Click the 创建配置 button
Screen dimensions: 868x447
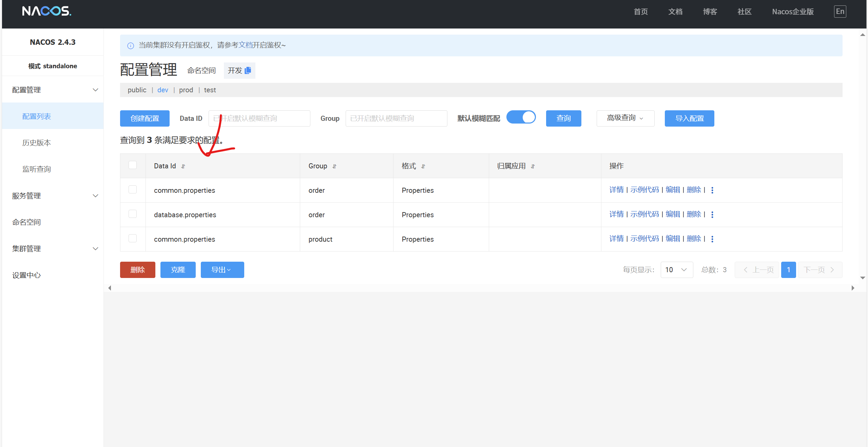tap(145, 118)
